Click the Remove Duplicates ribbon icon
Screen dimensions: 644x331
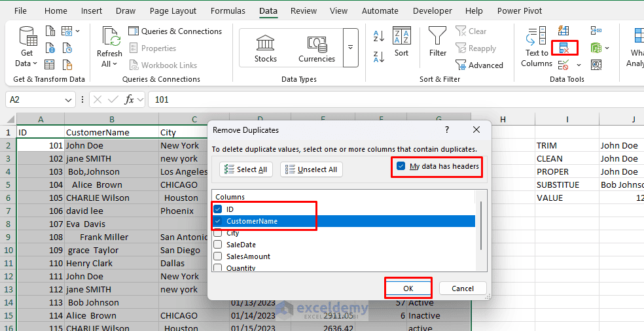coord(564,48)
